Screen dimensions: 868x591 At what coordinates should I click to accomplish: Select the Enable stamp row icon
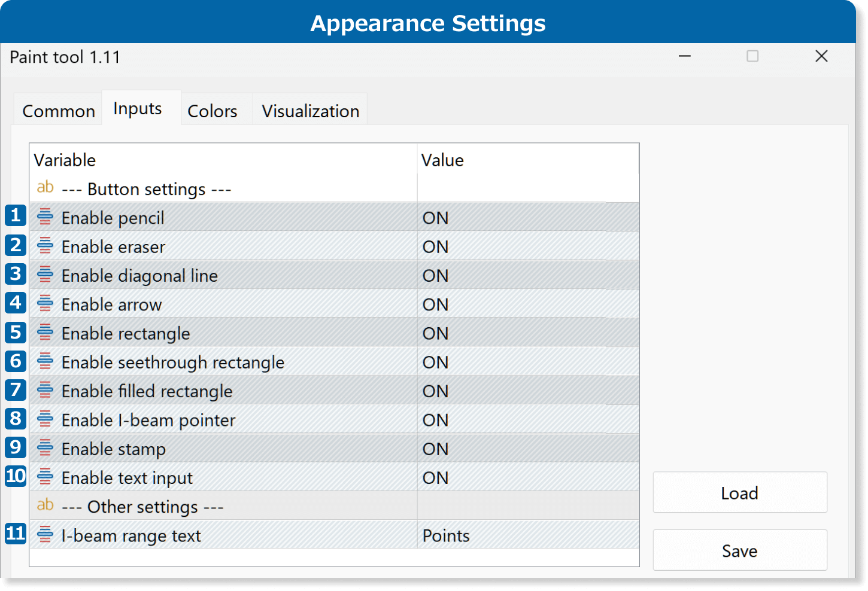point(45,448)
